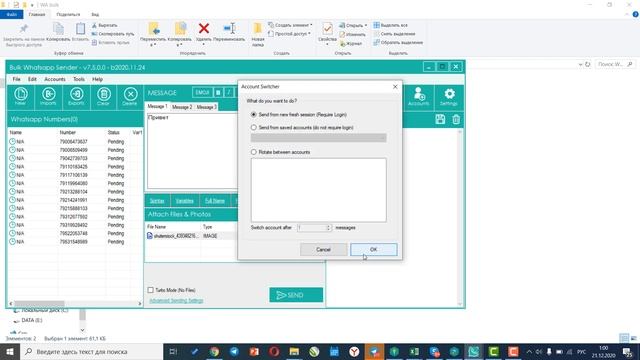Switch to Message 3 tab

206,107
